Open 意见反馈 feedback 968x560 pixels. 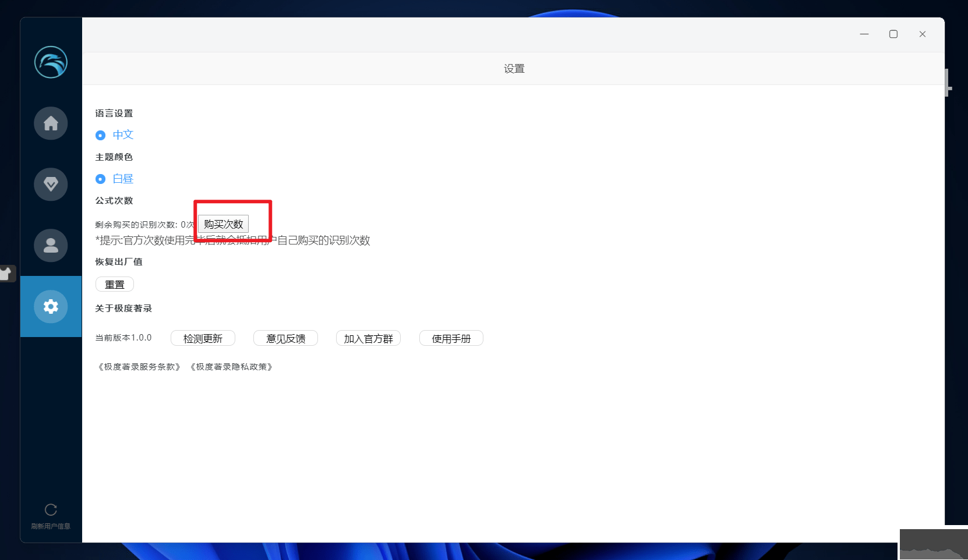[x=285, y=338]
